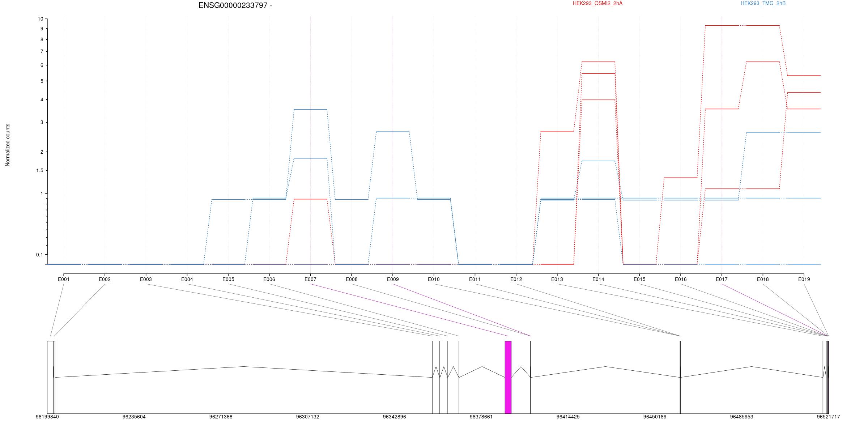Click exon label E012
This screenshot has height=434, width=868.
[516, 279]
